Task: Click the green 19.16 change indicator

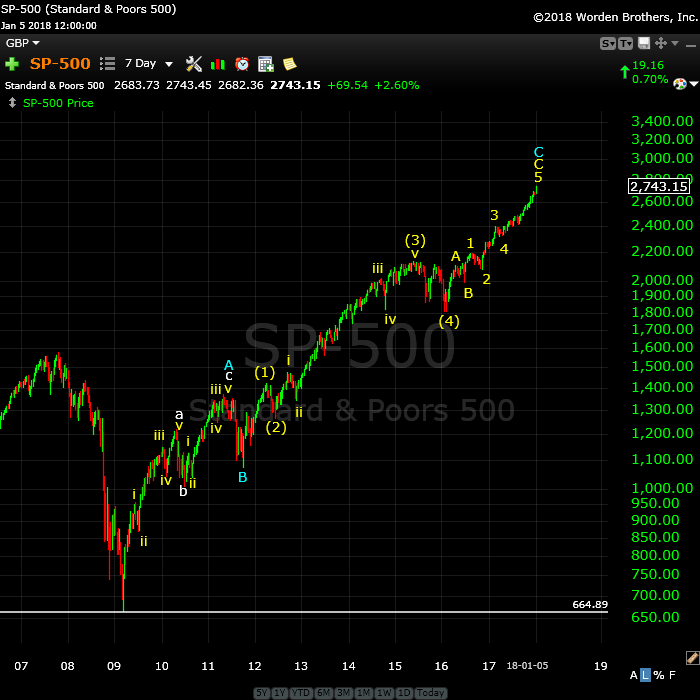Action: tap(648, 65)
